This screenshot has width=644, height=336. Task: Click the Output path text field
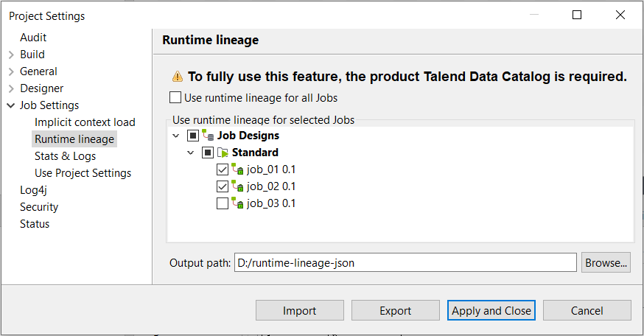coord(405,262)
